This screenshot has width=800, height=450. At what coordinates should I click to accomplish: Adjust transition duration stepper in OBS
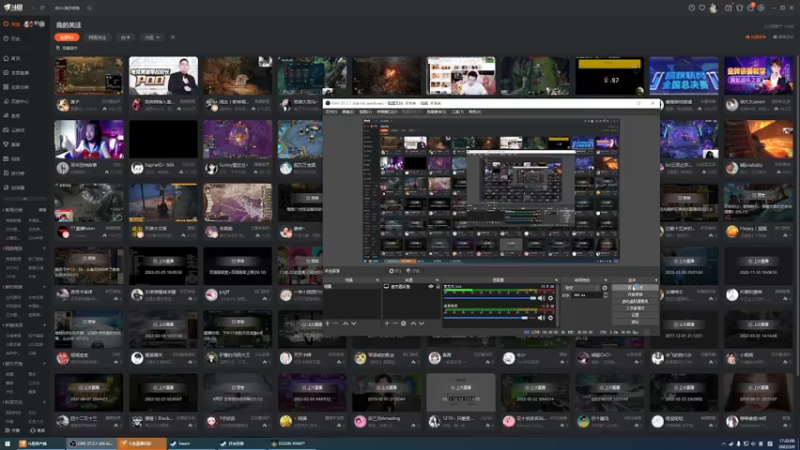point(606,295)
